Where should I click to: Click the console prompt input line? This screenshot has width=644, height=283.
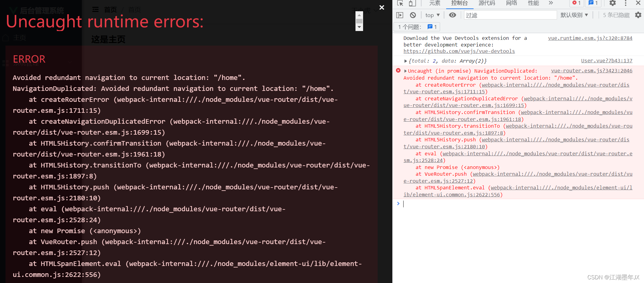[522, 204]
